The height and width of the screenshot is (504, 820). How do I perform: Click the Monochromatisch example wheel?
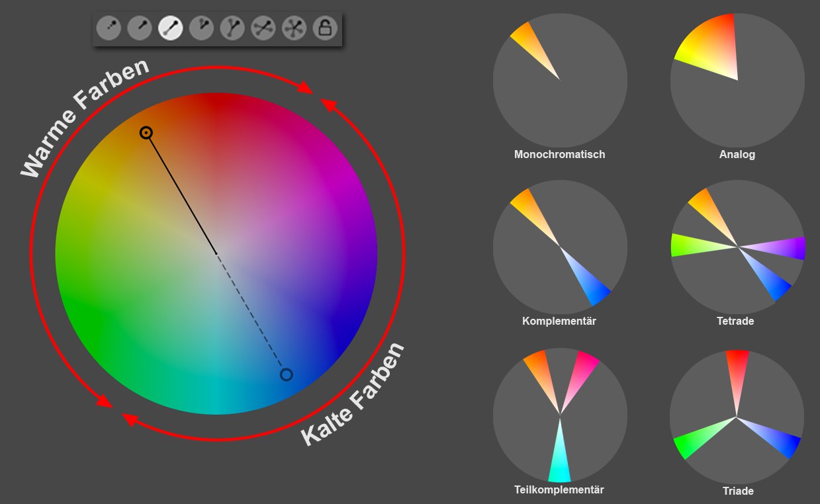pyautogui.click(x=560, y=80)
